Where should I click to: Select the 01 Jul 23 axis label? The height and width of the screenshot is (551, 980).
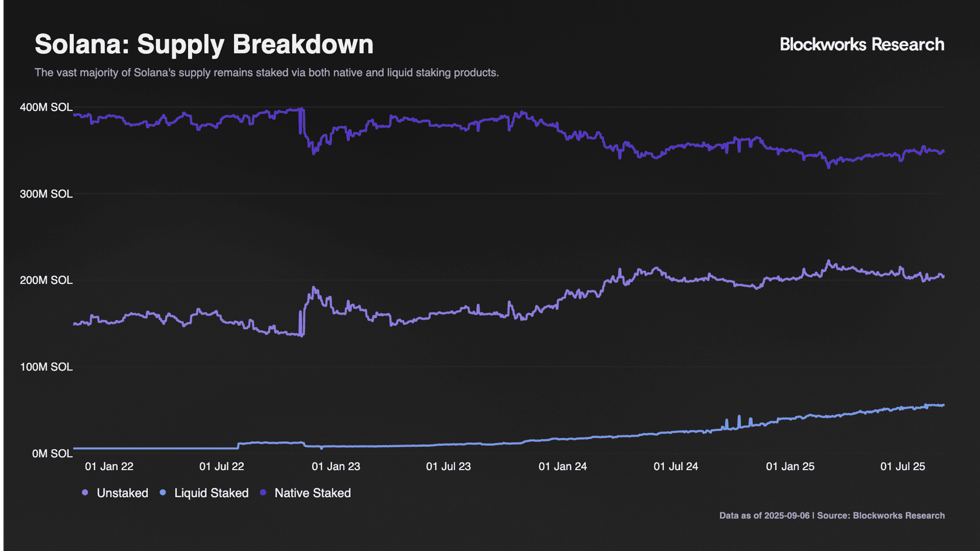448,466
